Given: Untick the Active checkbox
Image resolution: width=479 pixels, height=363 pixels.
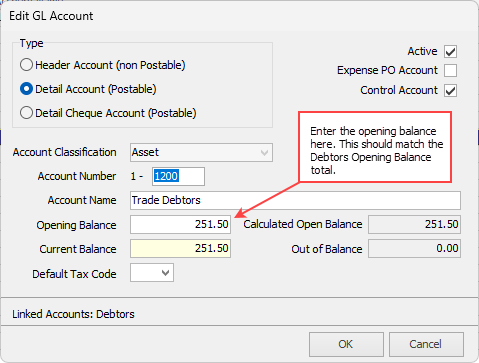Looking at the screenshot, I should [x=450, y=52].
